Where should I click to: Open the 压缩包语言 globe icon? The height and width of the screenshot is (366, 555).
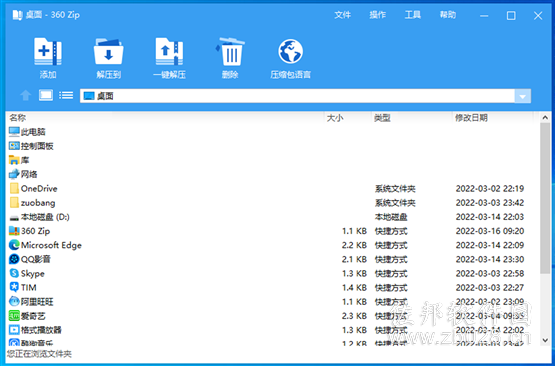[290, 52]
